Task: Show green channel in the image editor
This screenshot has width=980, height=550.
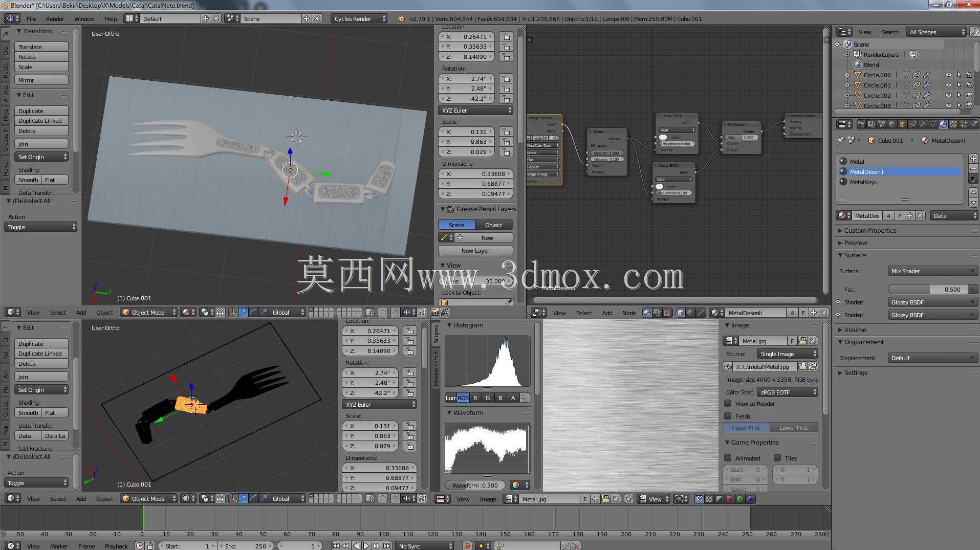Action: pyautogui.click(x=740, y=499)
